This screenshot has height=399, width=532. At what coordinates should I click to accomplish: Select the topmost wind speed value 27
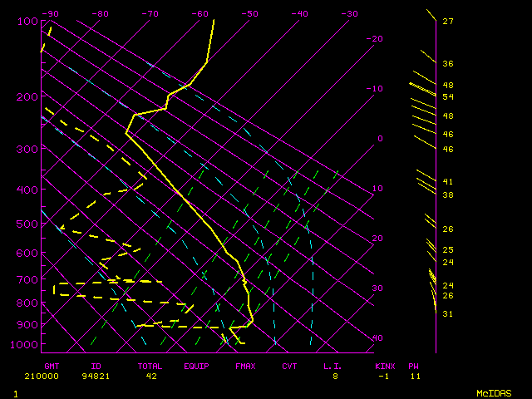tap(447, 22)
